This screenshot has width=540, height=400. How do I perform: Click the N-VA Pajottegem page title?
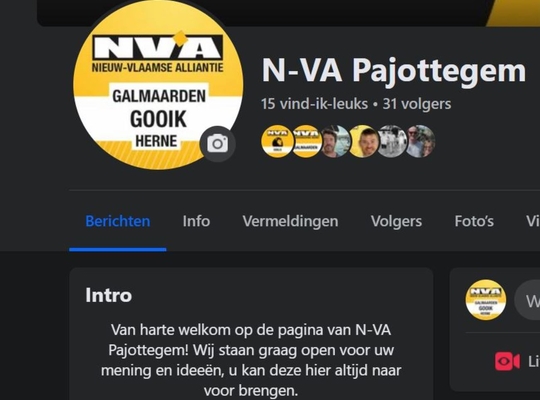[394, 70]
